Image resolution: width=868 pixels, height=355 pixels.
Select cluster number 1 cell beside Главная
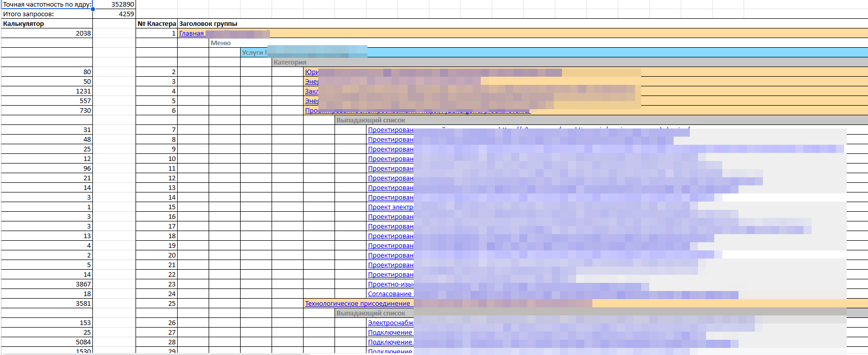click(x=156, y=34)
